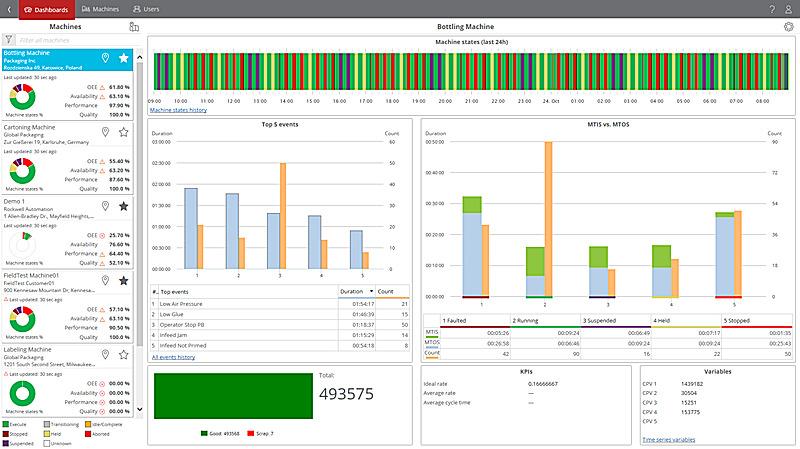Open the user account profile icon

pyautogui.click(x=790, y=8)
